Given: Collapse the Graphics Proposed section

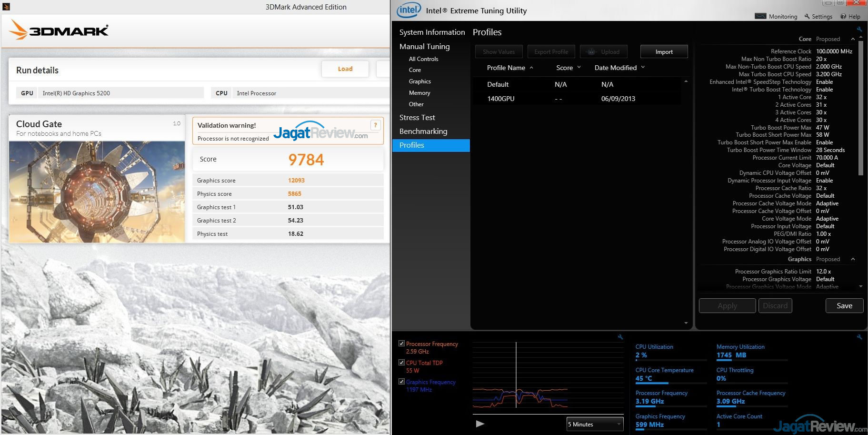Looking at the screenshot, I should 853,259.
